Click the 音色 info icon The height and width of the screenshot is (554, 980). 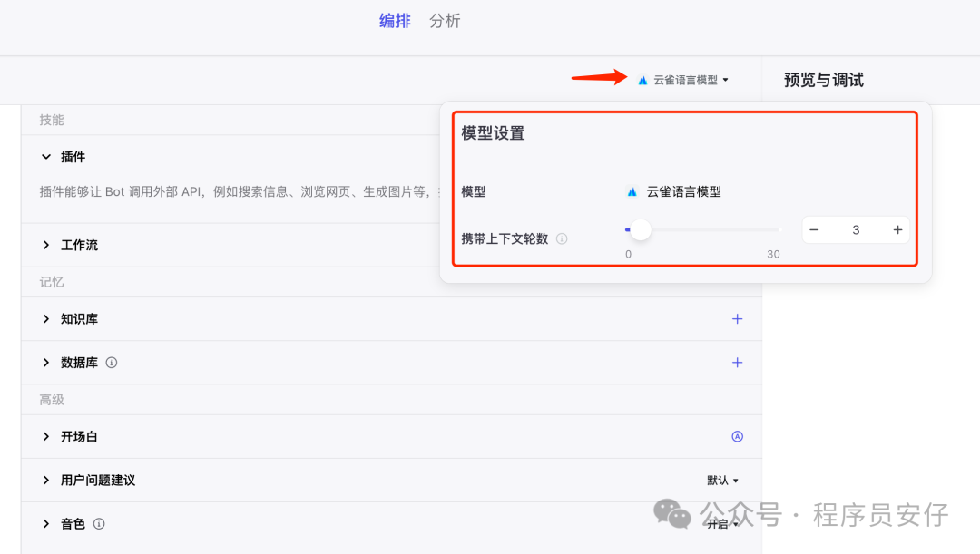click(x=99, y=524)
